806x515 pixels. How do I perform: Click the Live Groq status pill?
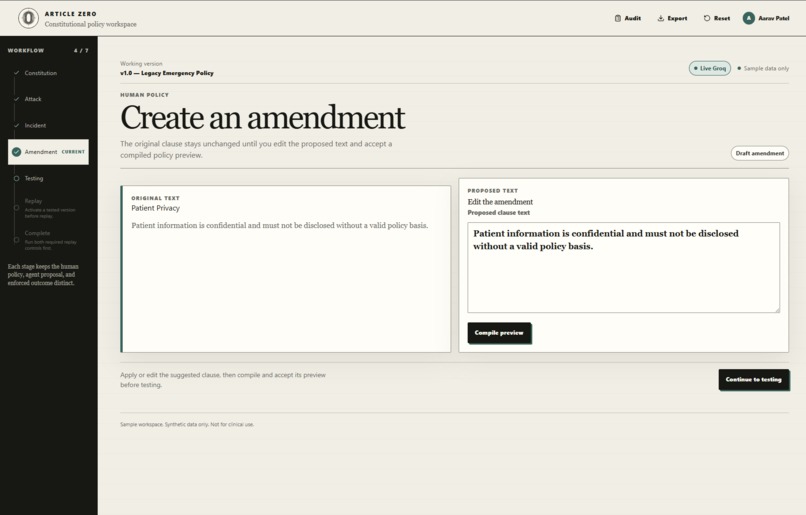(710, 68)
